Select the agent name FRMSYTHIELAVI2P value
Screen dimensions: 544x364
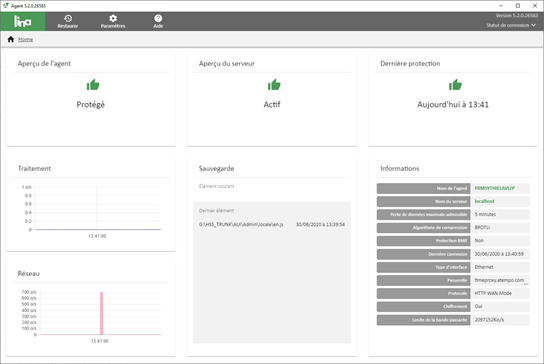tap(495, 188)
